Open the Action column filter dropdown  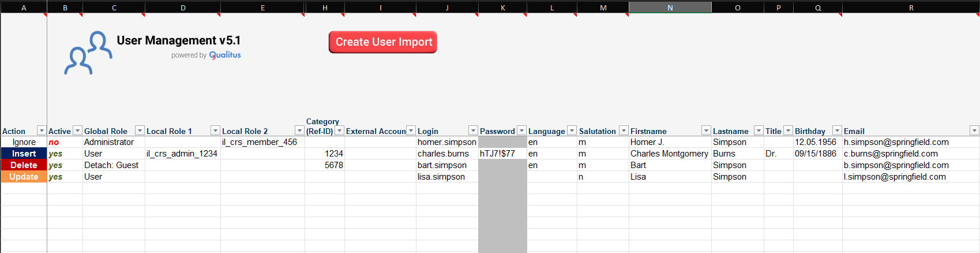click(x=42, y=131)
